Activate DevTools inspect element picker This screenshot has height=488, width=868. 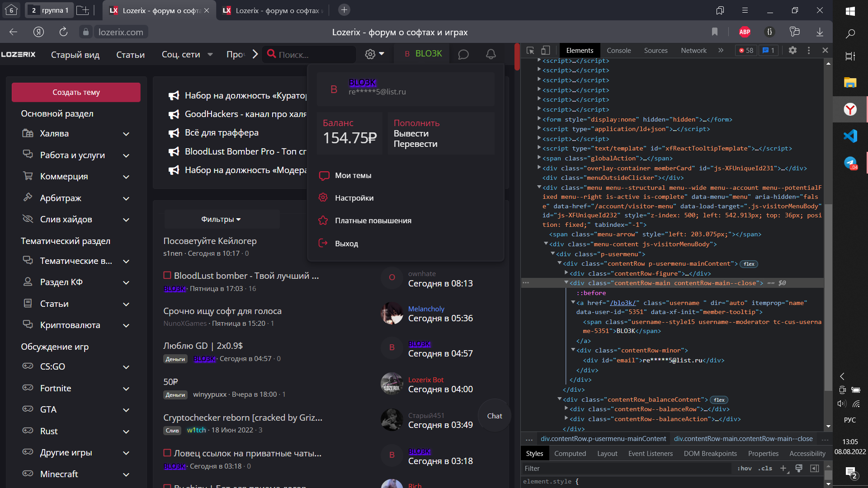(x=531, y=51)
